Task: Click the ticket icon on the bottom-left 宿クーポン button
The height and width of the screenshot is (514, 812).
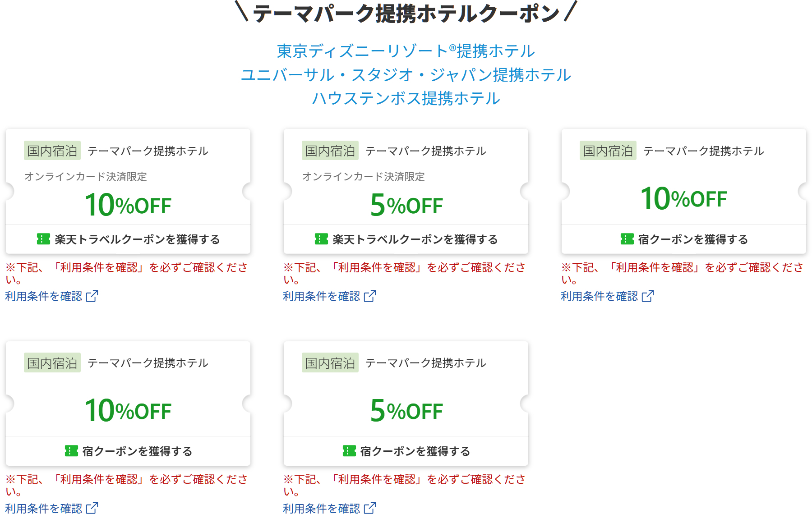Action: point(71,450)
